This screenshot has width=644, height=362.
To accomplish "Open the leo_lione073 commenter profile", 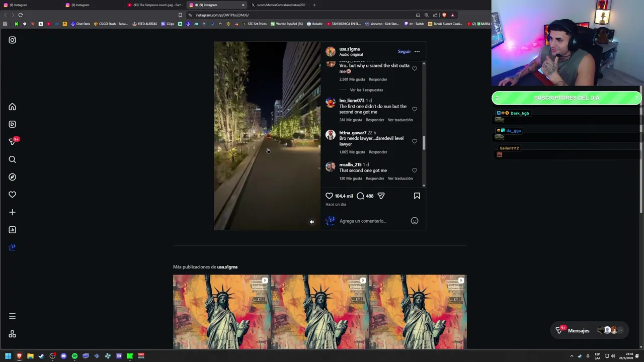I will click(x=352, y=101).
